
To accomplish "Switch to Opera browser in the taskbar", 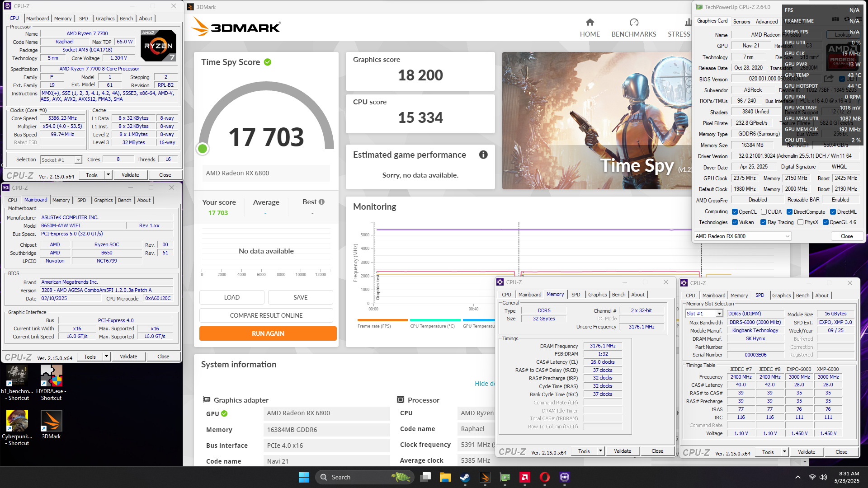I will point(544,477).
